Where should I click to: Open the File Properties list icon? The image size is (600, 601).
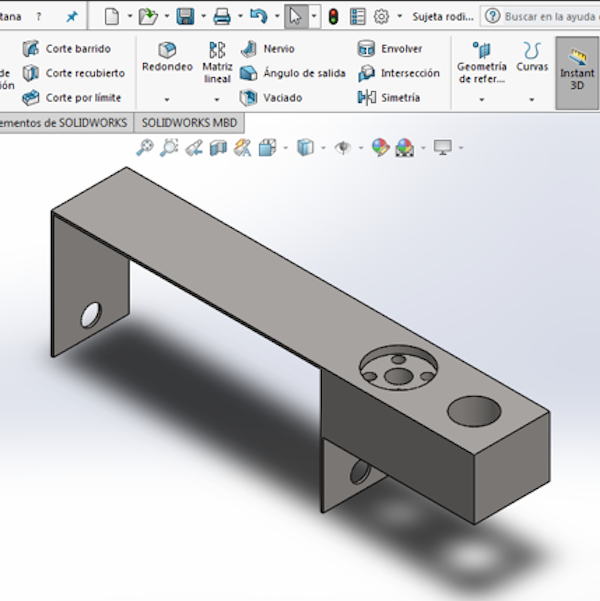pyautogui.click(x=357, y=16)
